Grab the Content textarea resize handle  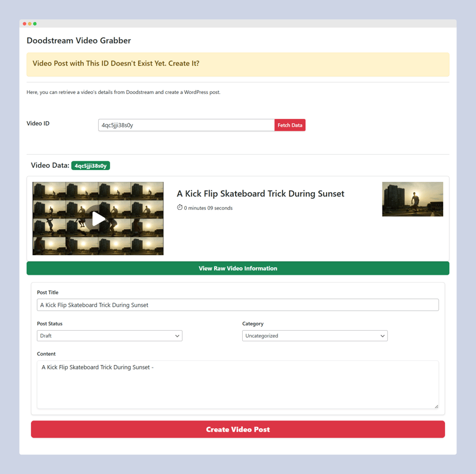(436, 406)
